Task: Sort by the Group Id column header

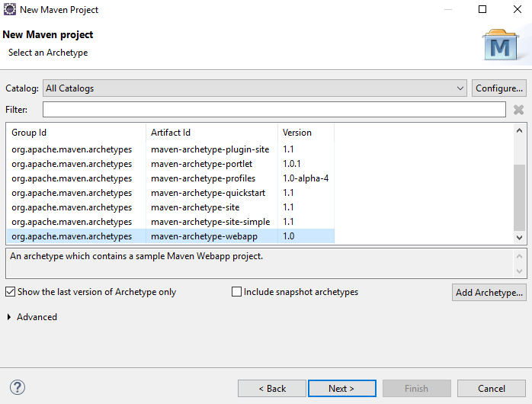Action: click(76, 133)
